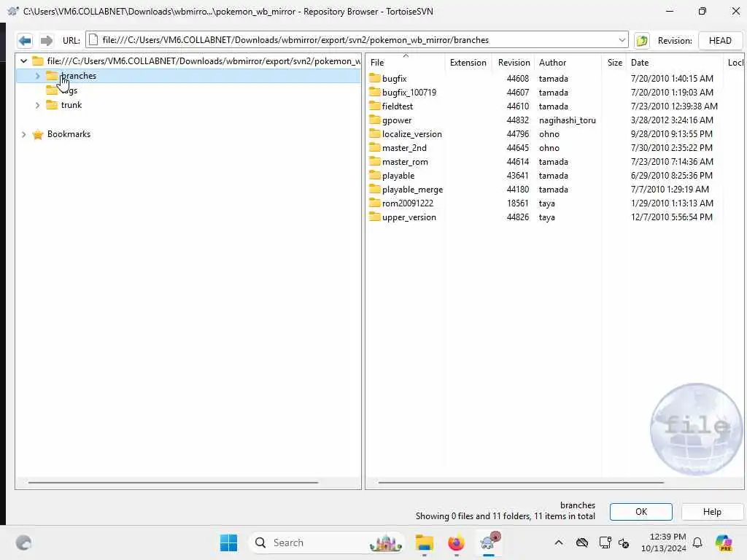Click the bugfix folder icon
Viewport: 747px width, 560px height.
375,78
